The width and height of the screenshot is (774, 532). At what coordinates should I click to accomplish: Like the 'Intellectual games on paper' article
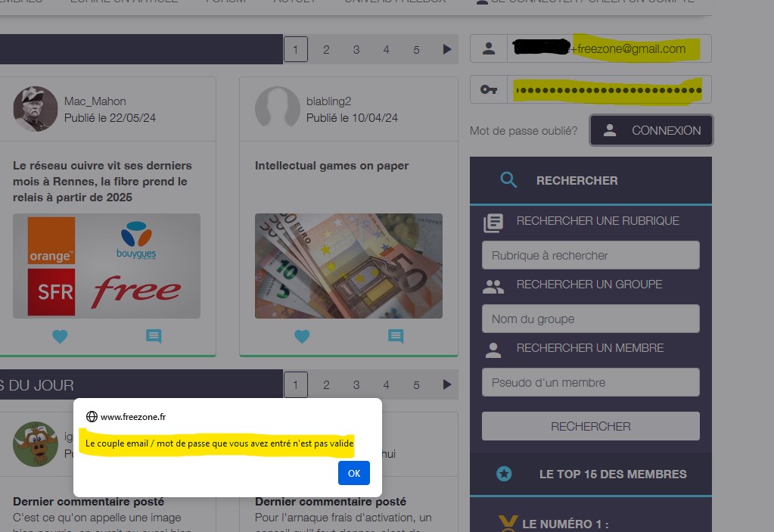(x=302, y=336)
